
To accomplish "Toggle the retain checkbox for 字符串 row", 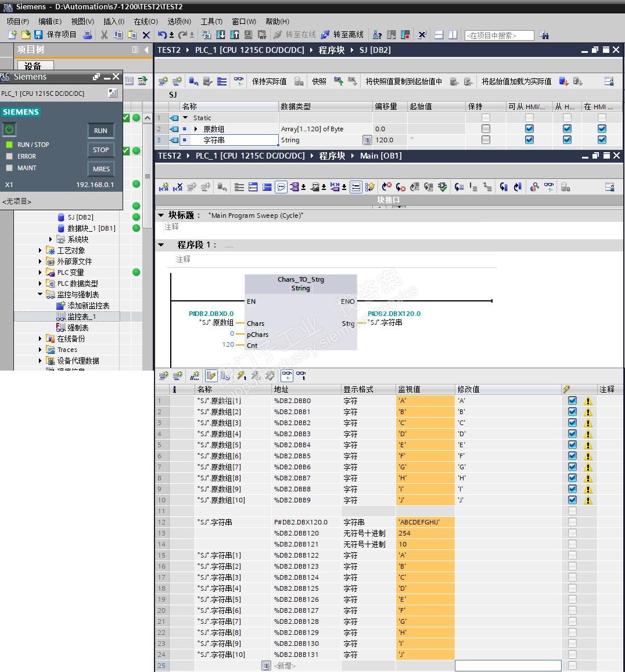I will point(486,140).
